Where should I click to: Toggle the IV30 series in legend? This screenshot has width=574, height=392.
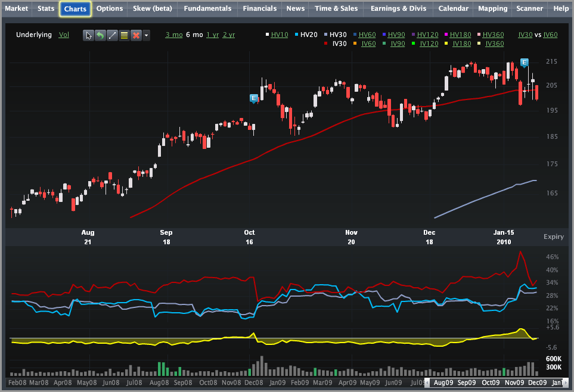point(339,44)
